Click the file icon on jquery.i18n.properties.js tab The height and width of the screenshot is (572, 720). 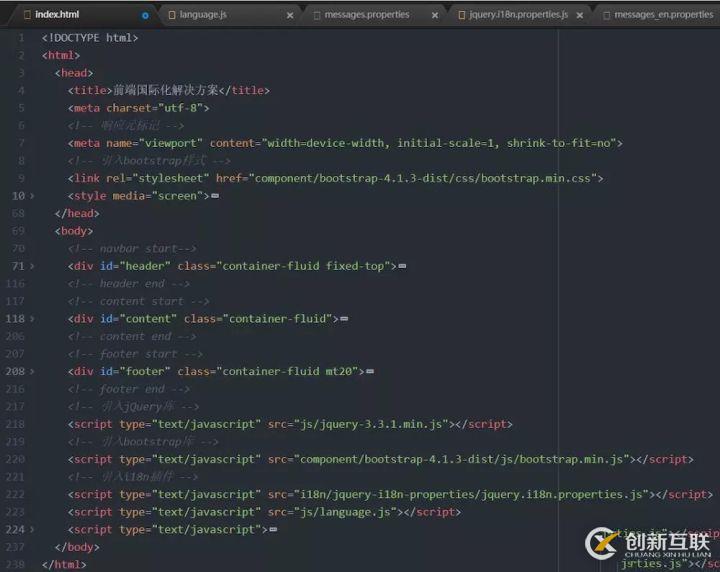pyautogui.click(x=462, y=15)
